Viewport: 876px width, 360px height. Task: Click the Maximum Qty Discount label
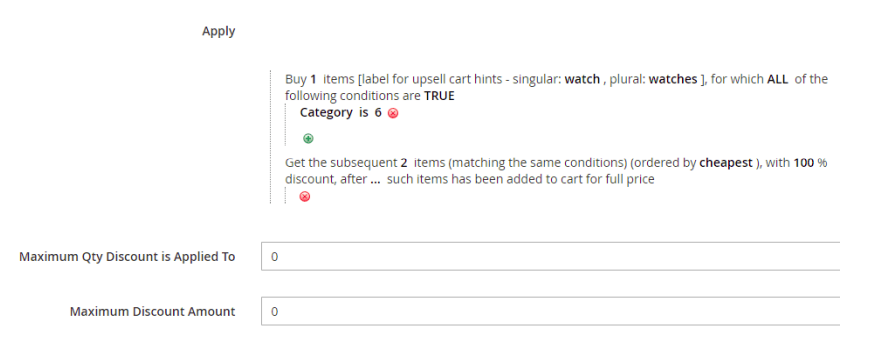click(x=127, y=257)
